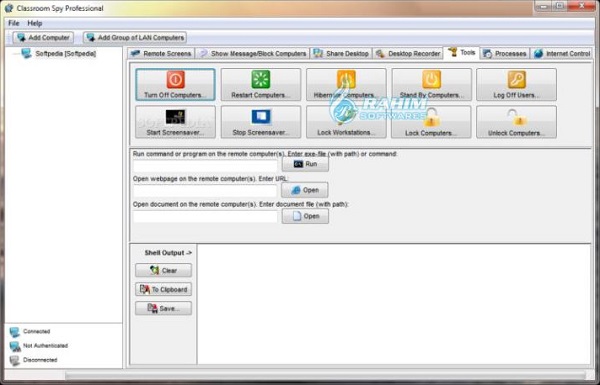Launch Start Screensaver tool

pyautogui.click(x=175, y=122)
